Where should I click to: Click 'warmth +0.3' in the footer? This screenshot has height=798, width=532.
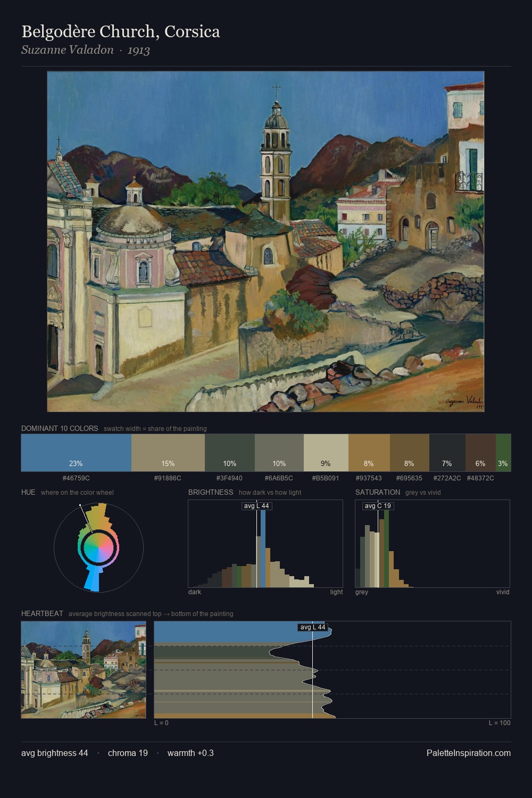tap(190, 753)
